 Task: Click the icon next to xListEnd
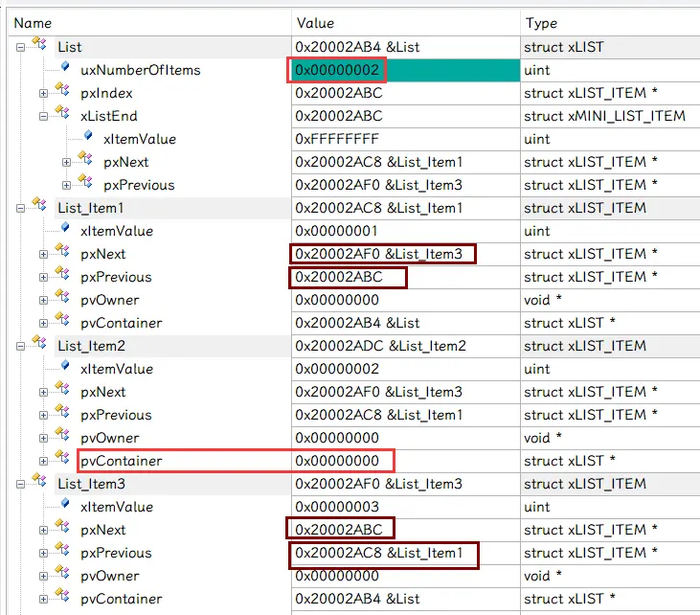[63, 116]
